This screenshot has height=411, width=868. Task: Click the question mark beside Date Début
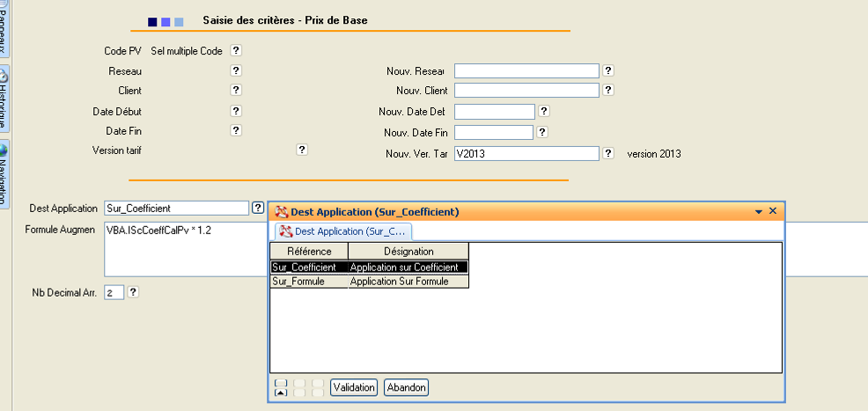[236, 111]
